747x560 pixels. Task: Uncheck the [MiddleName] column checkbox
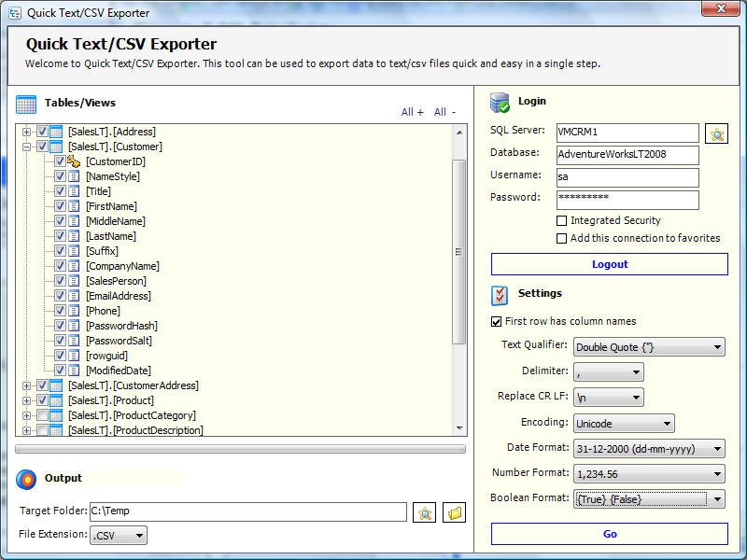tap(60, 221)
